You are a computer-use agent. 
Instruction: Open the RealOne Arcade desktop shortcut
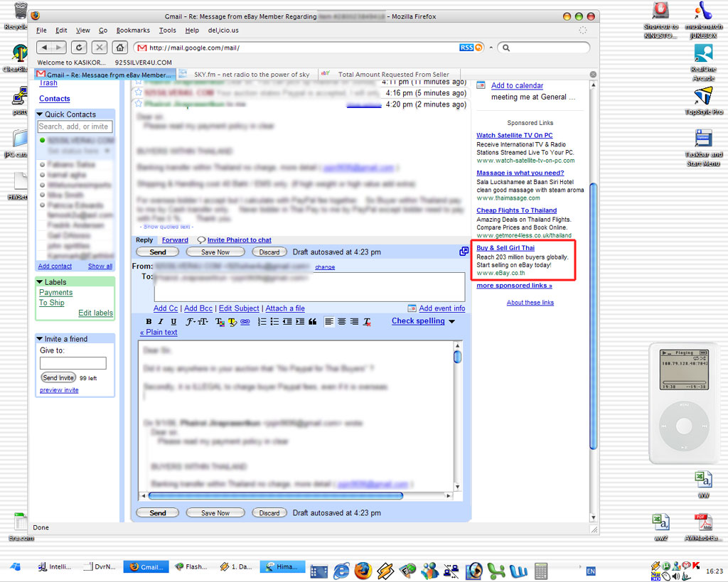[x=703, y=63]
